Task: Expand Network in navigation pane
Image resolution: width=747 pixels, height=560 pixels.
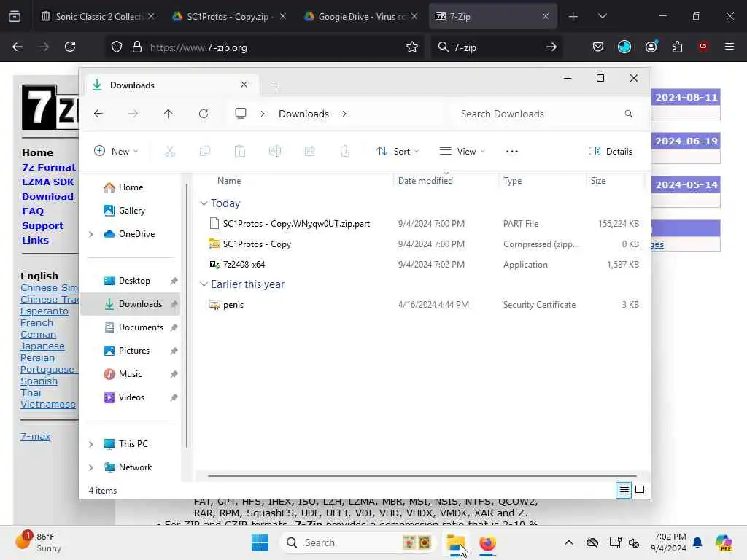Action: click(x=90, y=467)
